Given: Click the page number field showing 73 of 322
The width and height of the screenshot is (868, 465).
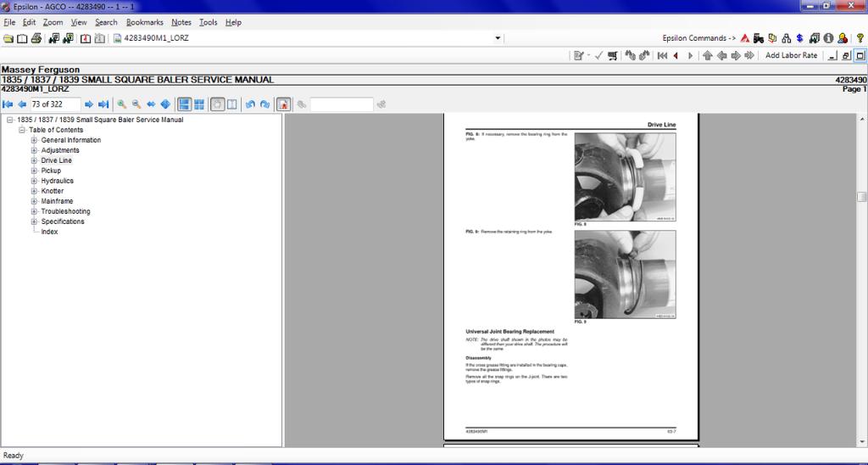Looking at the screenshot, I should click(55, 104).
